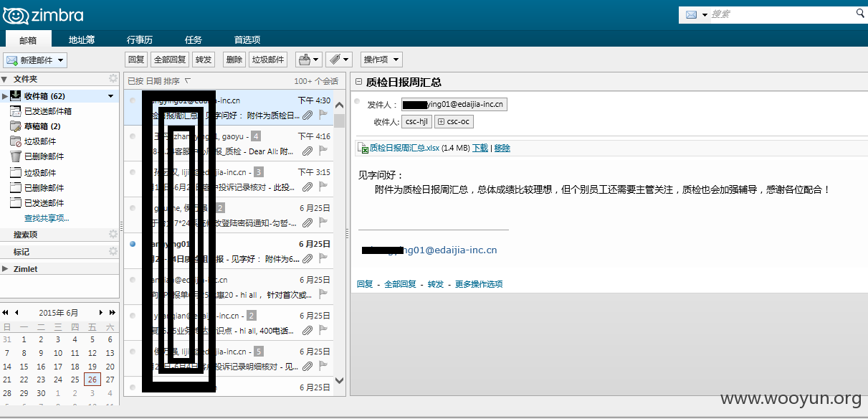This screenshot has width=868, height=419.
Task: Click the 全部回复 toolbar button
Action: pyautogui.click(x=171, y=60)
